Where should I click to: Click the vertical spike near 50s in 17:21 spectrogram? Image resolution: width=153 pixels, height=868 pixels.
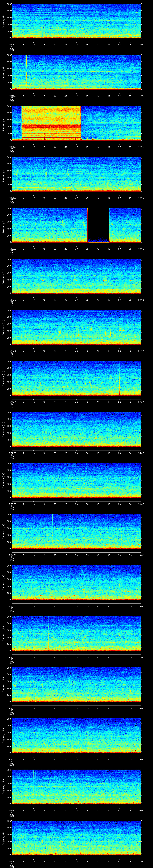click(x=119, y=378)
